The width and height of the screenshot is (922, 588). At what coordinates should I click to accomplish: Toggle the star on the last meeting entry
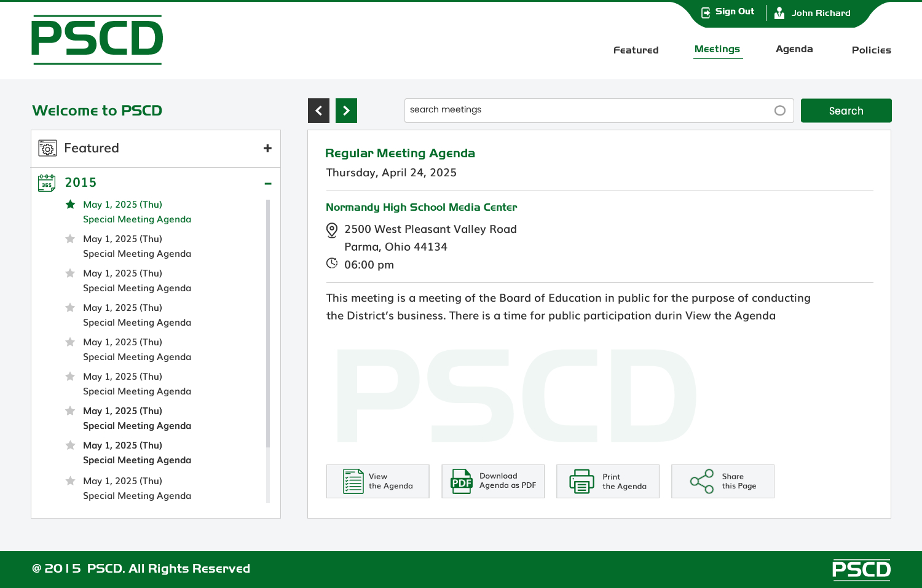click(x=71, y=481)
